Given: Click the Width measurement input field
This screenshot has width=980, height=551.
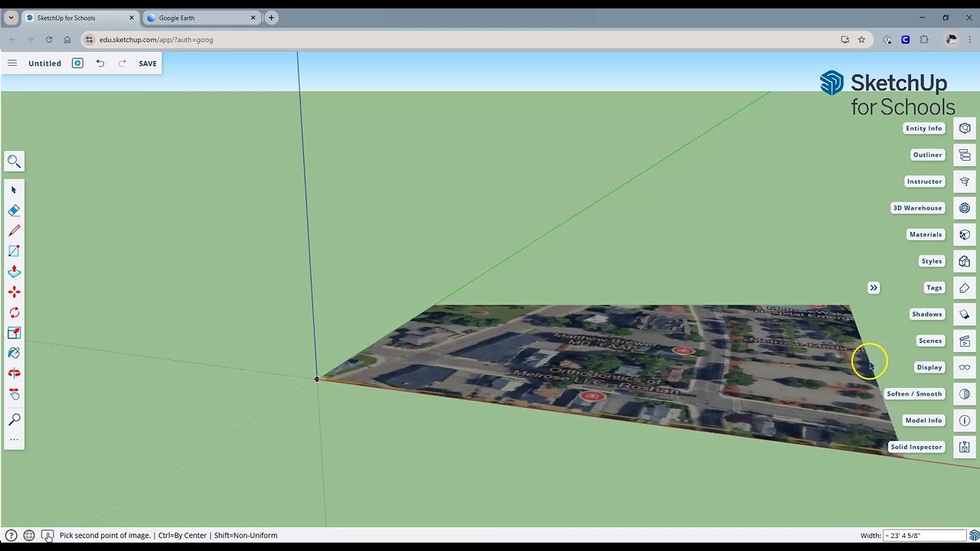Looking at the screenshot, I should [x=925, y=536].
